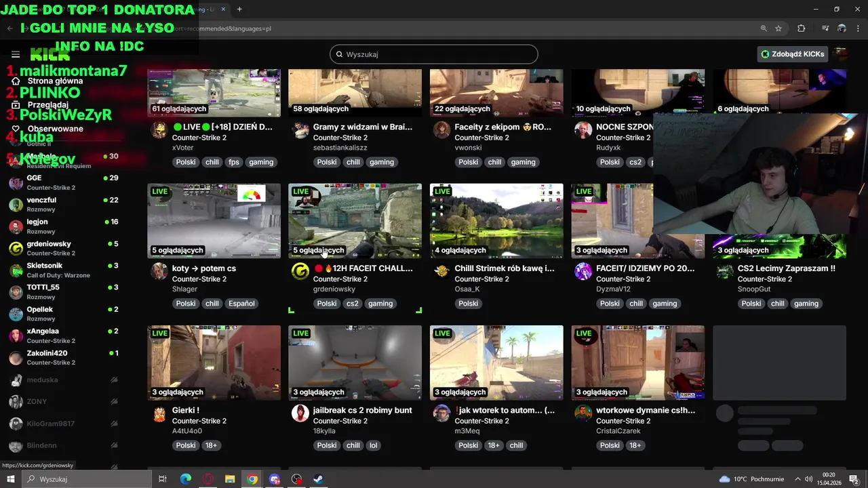The image size is (868, 488).
Task: Go to Strona główna in sidebar
Action: click(x=55, y=81)
